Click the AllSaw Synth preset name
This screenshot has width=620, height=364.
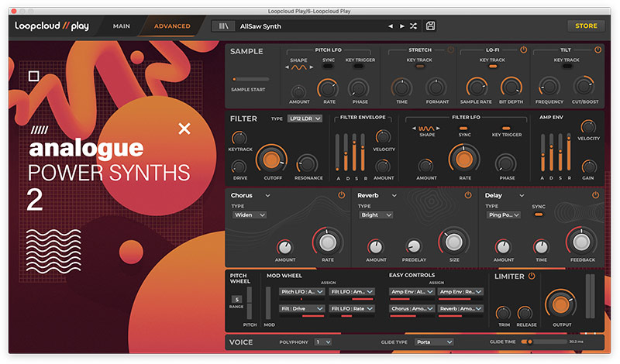point(260,26)
